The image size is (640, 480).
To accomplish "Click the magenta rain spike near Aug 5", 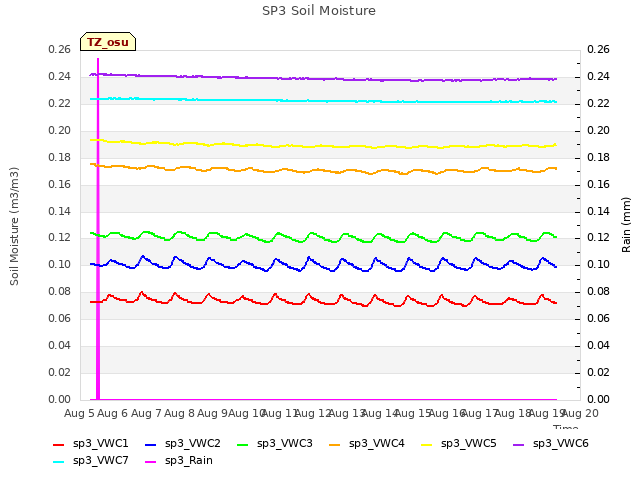I will click(x=98, y=229).
